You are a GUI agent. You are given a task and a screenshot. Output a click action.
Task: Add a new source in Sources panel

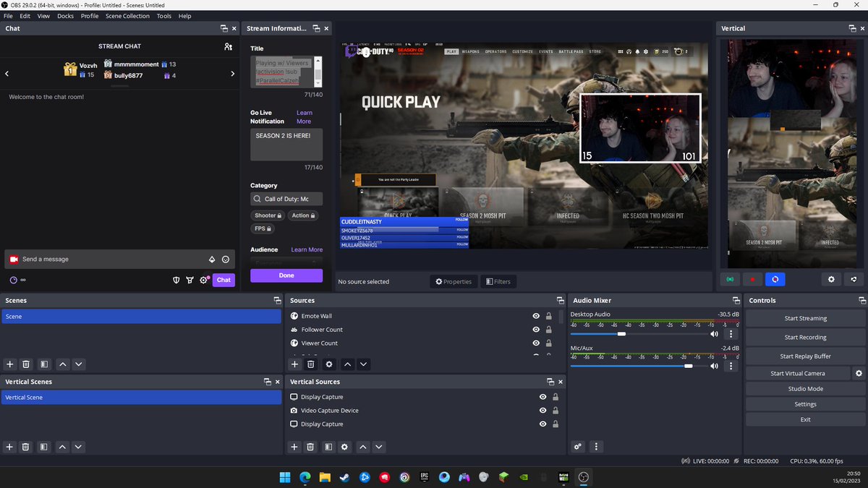[294, 364]
